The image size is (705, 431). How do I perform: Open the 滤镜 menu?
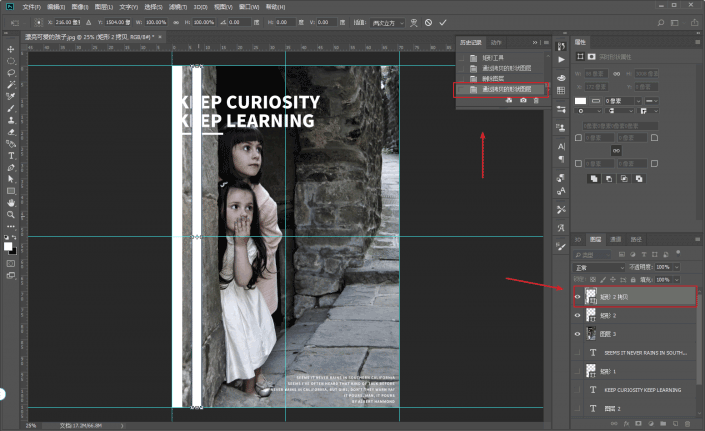coord(178,7)
